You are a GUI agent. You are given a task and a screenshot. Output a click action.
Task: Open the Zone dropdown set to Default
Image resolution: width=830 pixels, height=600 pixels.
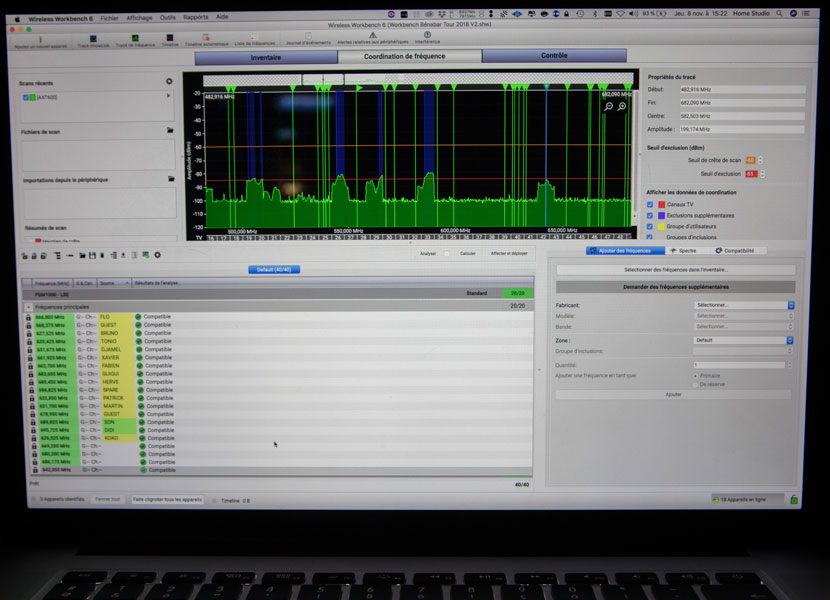[743, 340]
